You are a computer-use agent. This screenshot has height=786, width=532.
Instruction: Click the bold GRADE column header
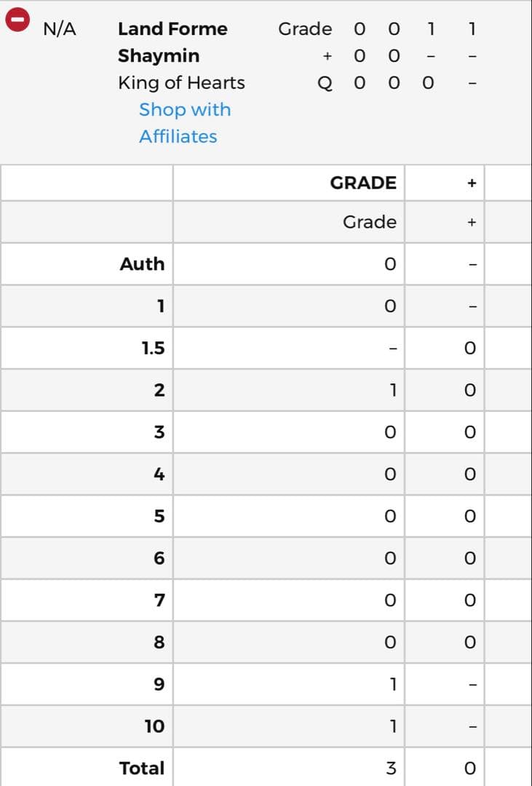[363, 183]
